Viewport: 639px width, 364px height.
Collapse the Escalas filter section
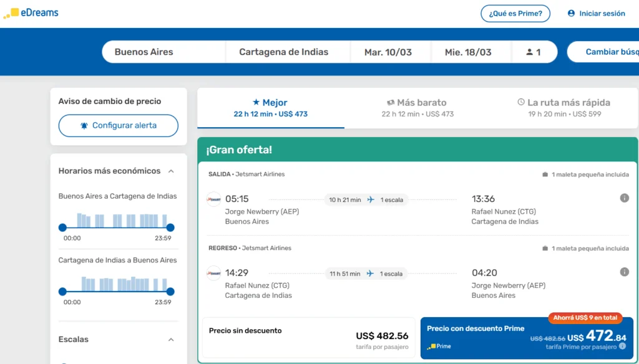pos(171,340)
